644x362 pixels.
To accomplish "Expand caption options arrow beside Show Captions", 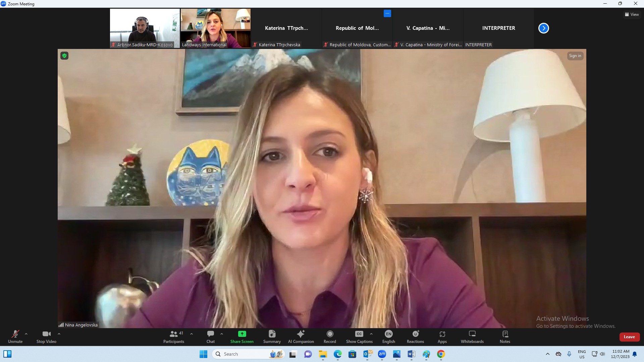I will [371, 334].
